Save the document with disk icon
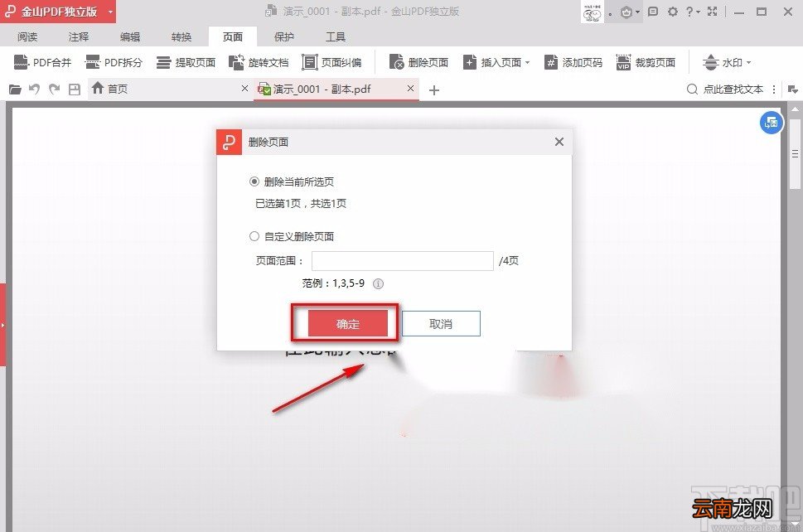The image size is (803, 532). pyautogui.click(x=75, y=89)
